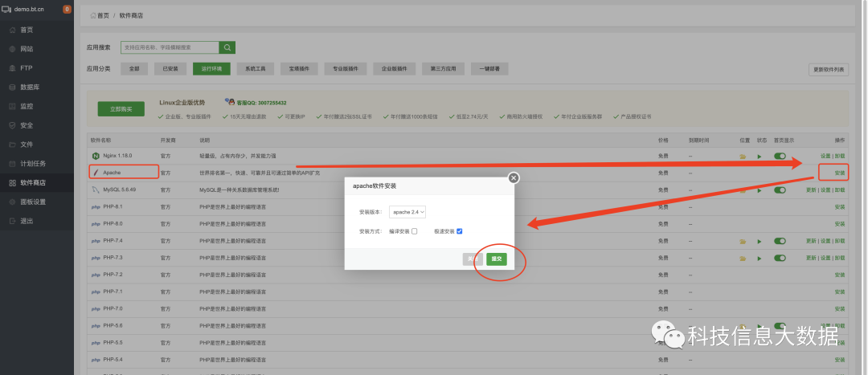Toggle Nginx 首页显示 switch

click(x=780, y=156)
